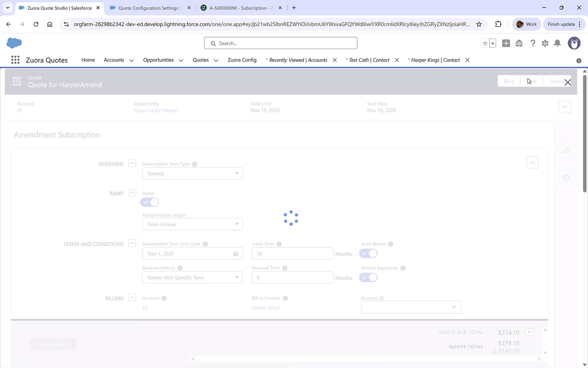Open the Trailhead learning assistant icon
588x368 pixels.
point(519,43)
